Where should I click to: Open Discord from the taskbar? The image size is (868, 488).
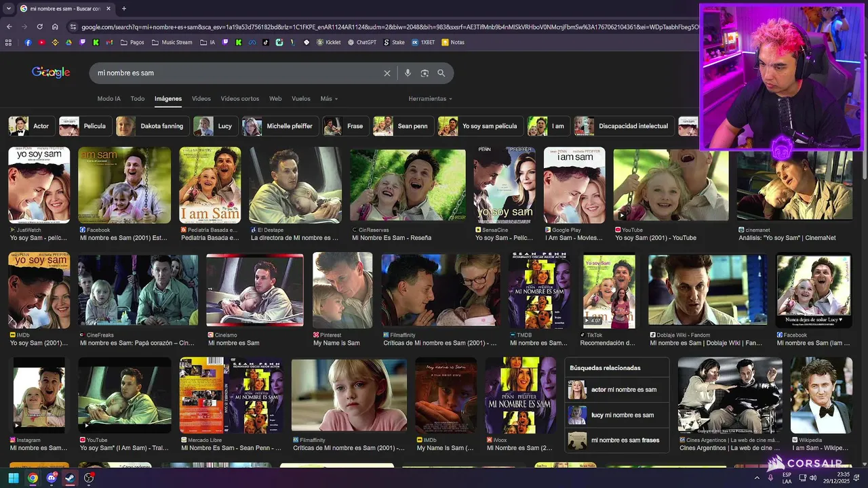click(x=52, y=478)
